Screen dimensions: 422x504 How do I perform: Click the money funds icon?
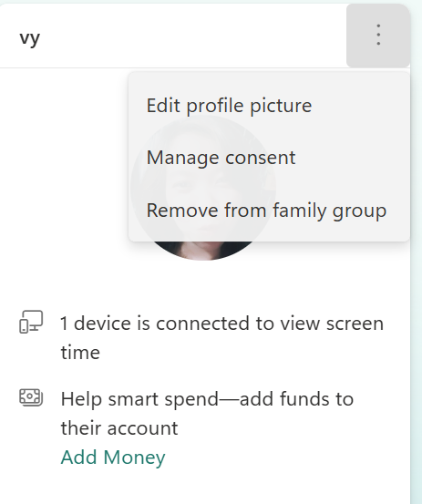[x=31, y=397]
